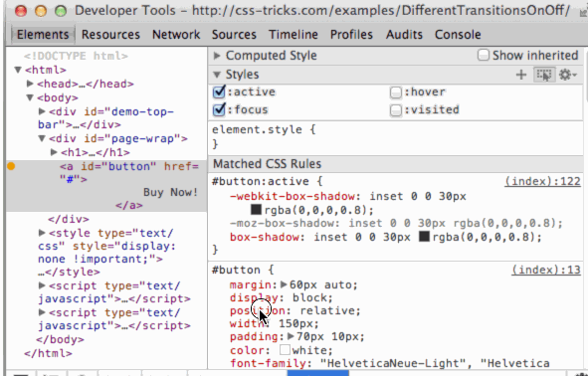Open the Resources tab

tap(110, 35)
